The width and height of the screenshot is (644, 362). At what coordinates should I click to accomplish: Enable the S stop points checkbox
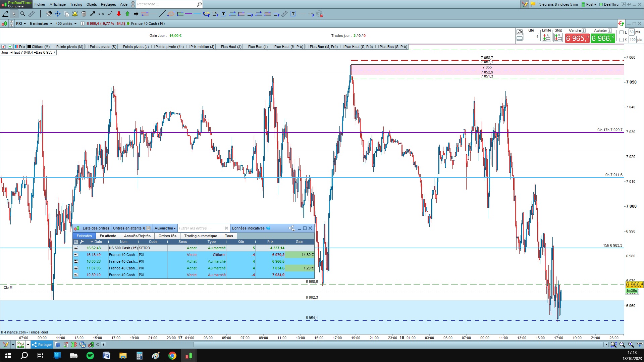click(622, 40)
